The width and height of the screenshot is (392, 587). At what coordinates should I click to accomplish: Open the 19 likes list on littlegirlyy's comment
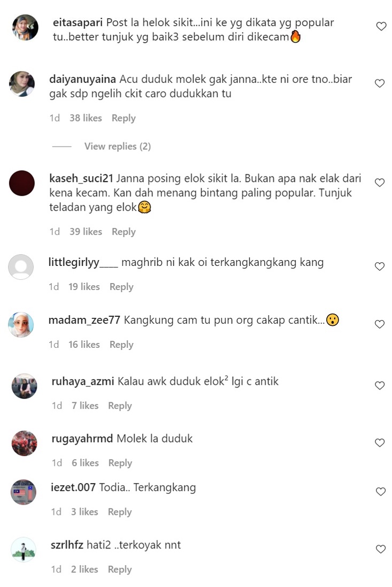[x=84, y=287]
